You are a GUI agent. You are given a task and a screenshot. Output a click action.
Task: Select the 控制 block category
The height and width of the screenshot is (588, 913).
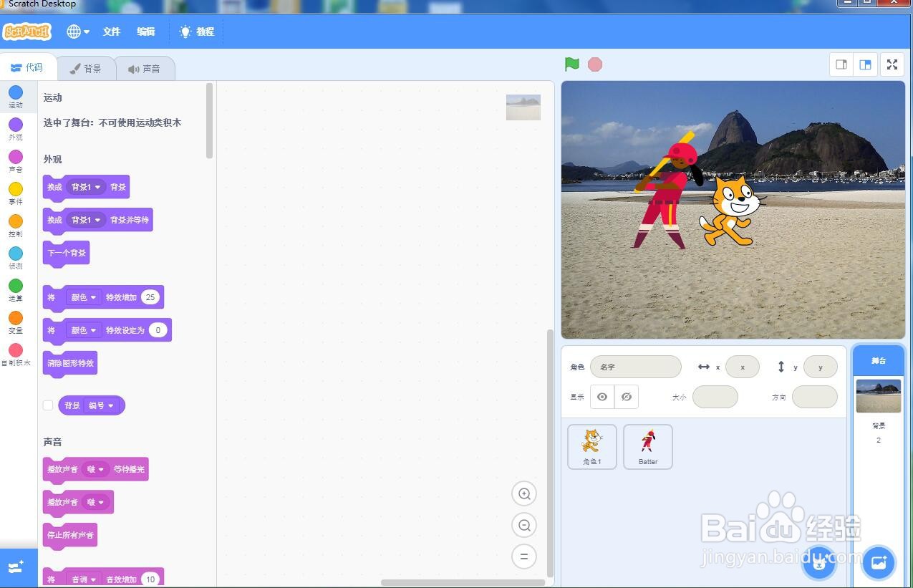[x=16, y=226]
